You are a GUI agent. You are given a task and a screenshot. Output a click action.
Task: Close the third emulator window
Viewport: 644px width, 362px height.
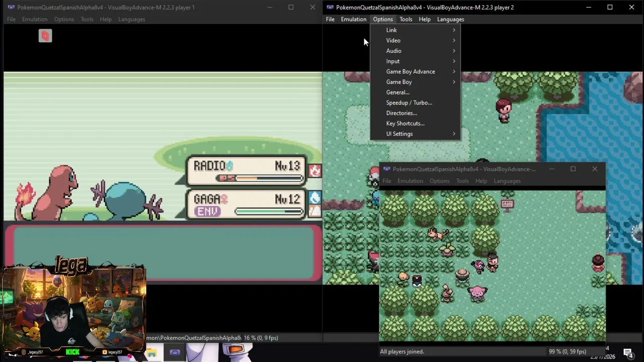(595, 169)
